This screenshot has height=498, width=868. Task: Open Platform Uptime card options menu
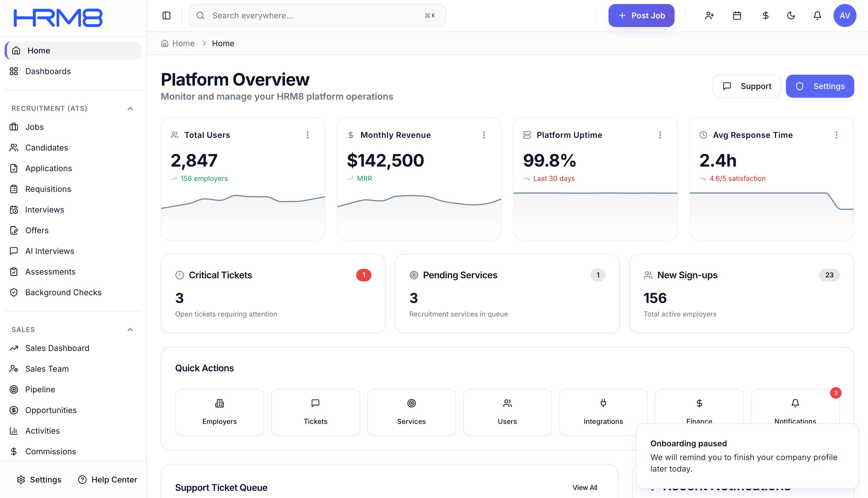pyautogui.click(x=660, y=135)
